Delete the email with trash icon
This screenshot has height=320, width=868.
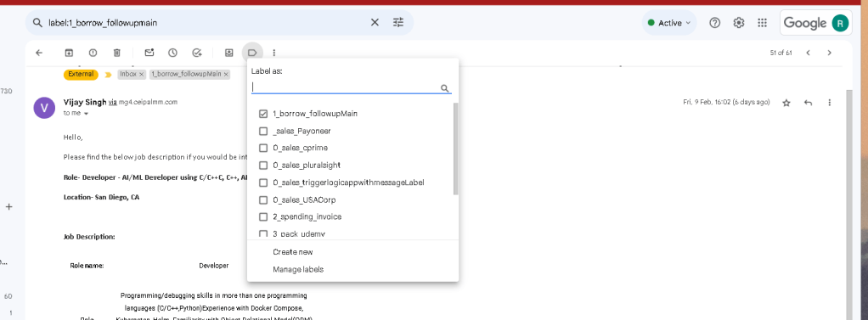(117, 53)
